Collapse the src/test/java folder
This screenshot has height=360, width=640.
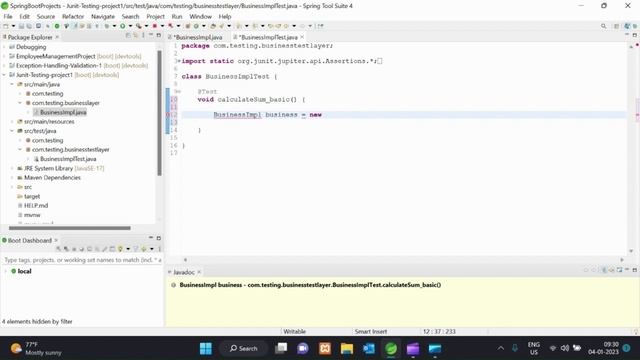[12, 131]
